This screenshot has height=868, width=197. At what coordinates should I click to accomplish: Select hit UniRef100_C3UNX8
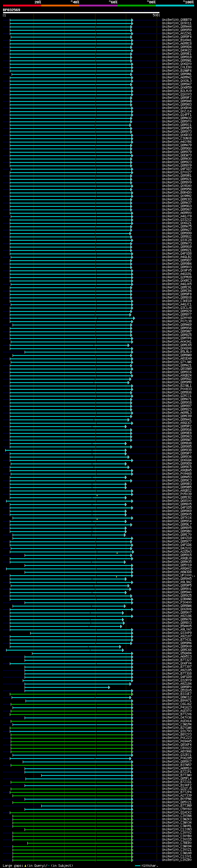click(177, 139)
